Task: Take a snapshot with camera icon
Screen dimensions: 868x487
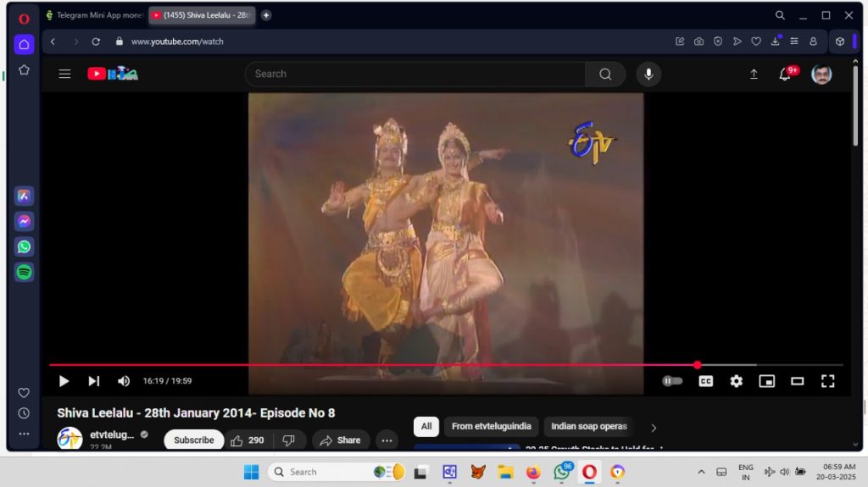Action: [698, 42]
